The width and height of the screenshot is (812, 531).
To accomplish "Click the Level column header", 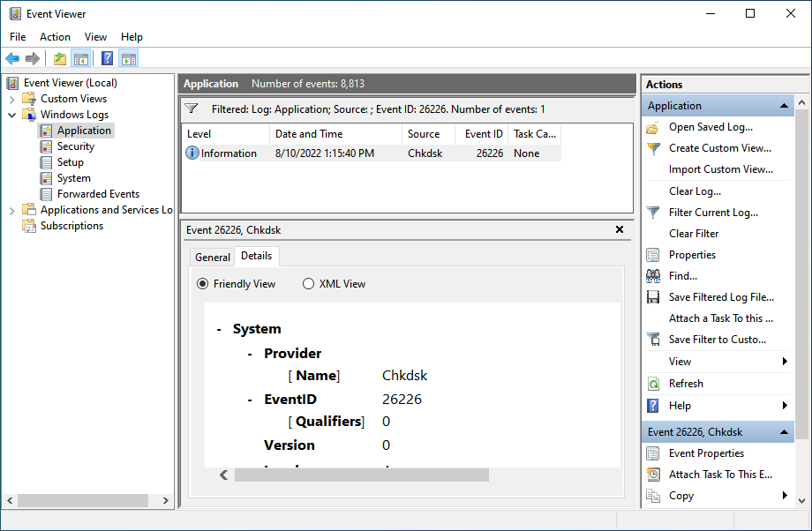I will (225, 134).
